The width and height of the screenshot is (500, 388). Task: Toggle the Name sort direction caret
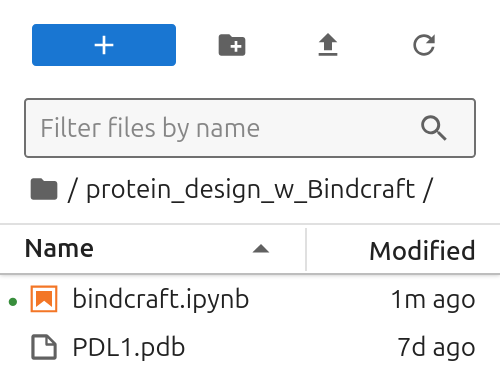click(261, 249)
